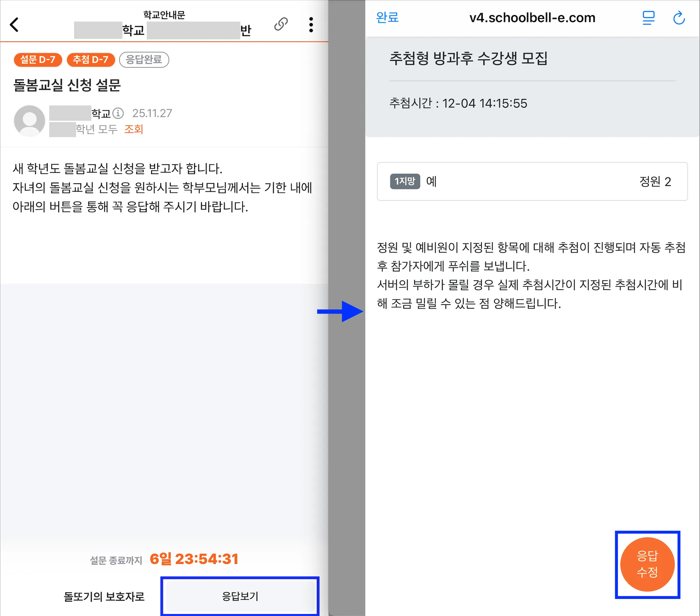Select the 1지망 예 choice row

click(532, 181)
